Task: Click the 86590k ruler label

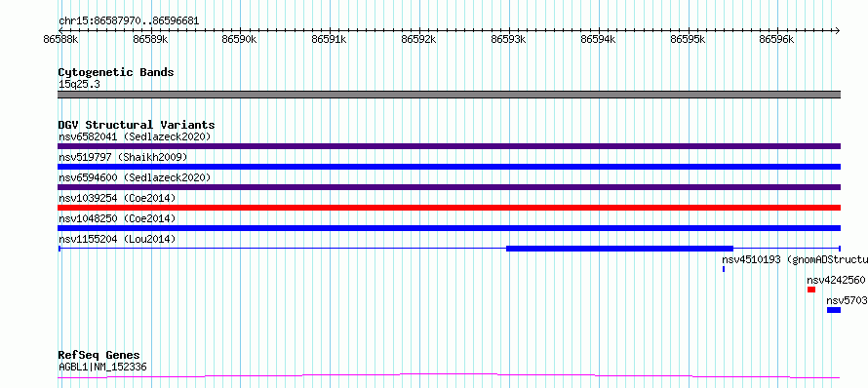Action: click(x=240, y=39)
